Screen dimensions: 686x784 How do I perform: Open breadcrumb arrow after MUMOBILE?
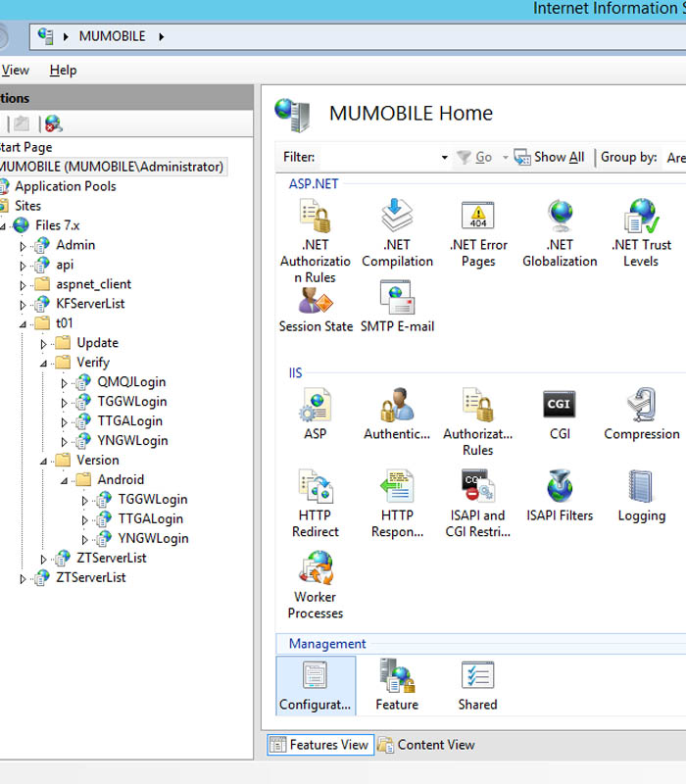[161, 36]
